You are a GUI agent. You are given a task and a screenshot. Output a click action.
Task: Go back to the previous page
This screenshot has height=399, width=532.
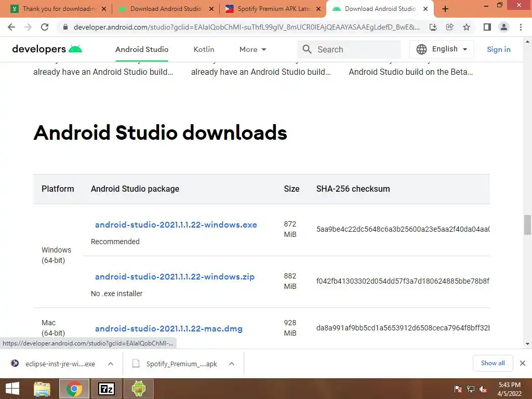[11, 27]
